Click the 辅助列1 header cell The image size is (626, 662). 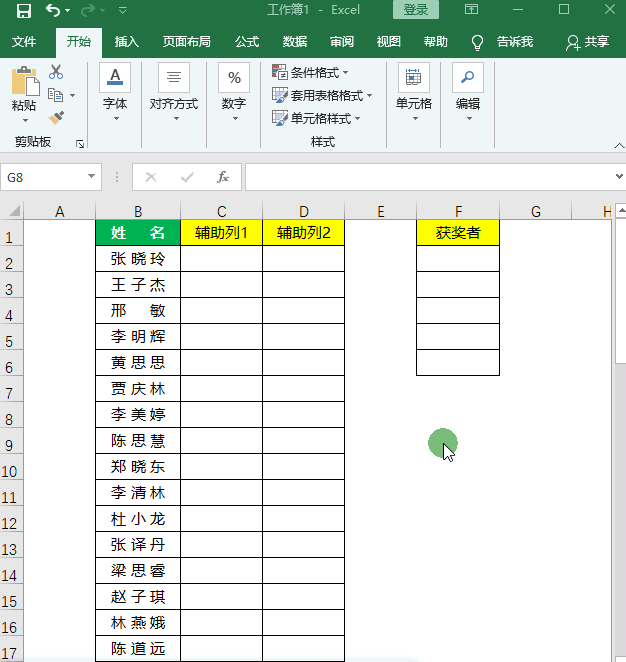tap(221, 233)
